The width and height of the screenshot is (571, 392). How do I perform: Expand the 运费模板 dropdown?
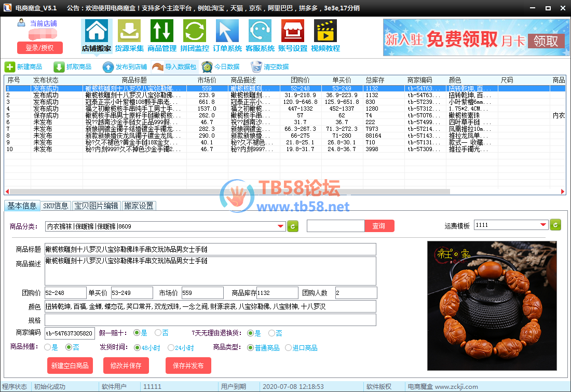pos(543,225)
